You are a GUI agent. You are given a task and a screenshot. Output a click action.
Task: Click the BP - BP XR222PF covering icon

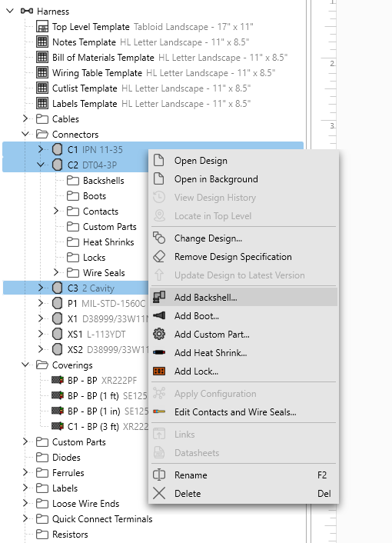[58, 380]
